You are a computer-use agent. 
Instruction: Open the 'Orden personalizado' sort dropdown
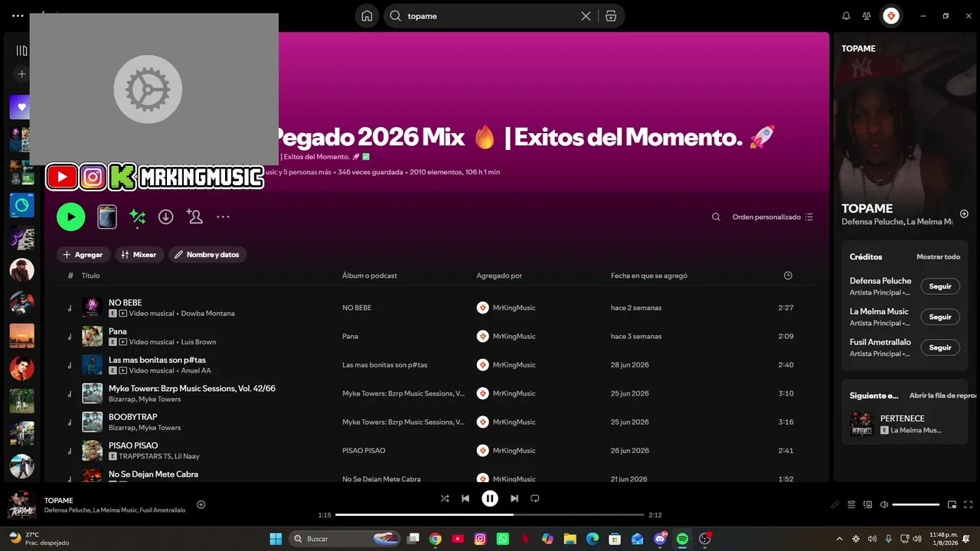pyautogui.click(x=773, y=217)
